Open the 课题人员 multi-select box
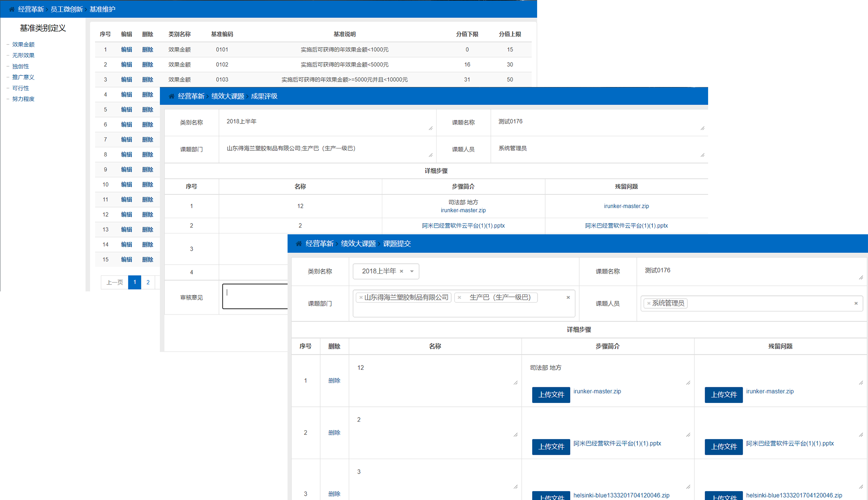Viewport: 868px width, 500px height. 767,303
